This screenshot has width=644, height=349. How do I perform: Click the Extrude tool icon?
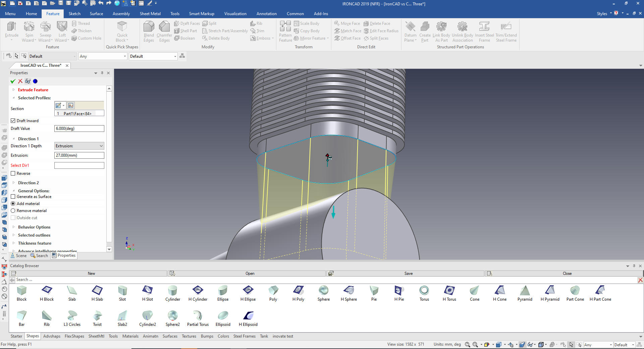(x=11, y=27)
